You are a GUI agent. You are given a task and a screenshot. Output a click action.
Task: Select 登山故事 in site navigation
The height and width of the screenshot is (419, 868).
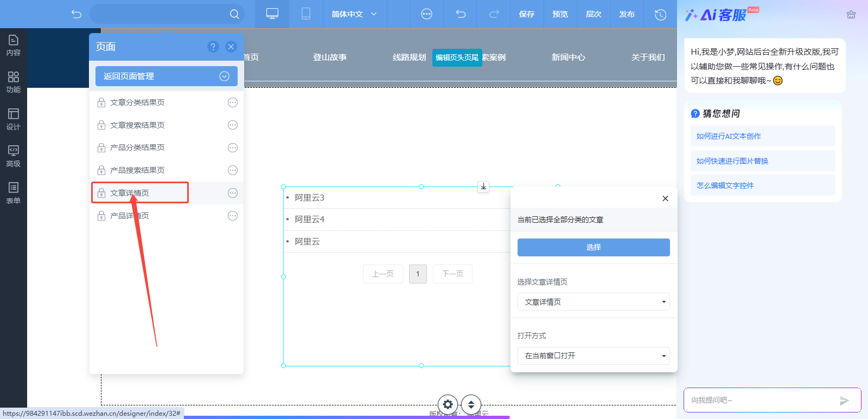pyautogui.click(x=330, y=57)
